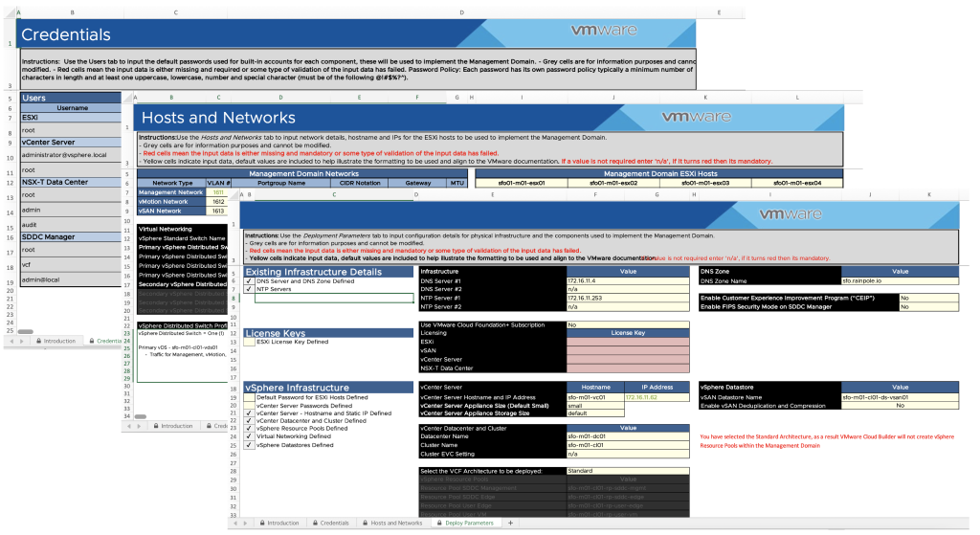The height and width of the screenshot is (535, 980).
Task: Click the DNS Server #1 value 172.16.11.4
Action: pos(628,281)
